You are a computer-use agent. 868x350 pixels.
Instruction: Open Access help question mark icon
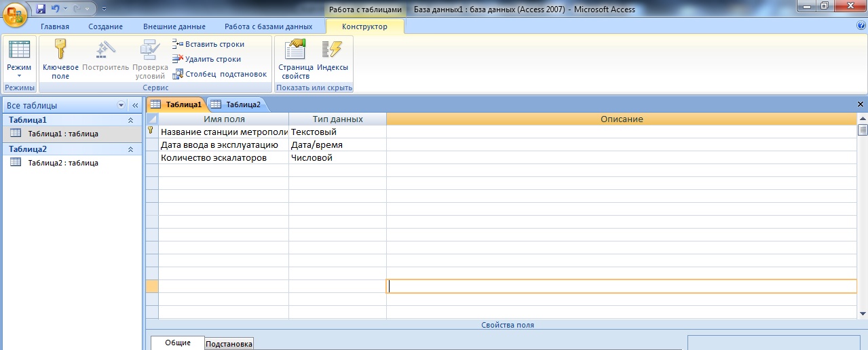(861, 26)
